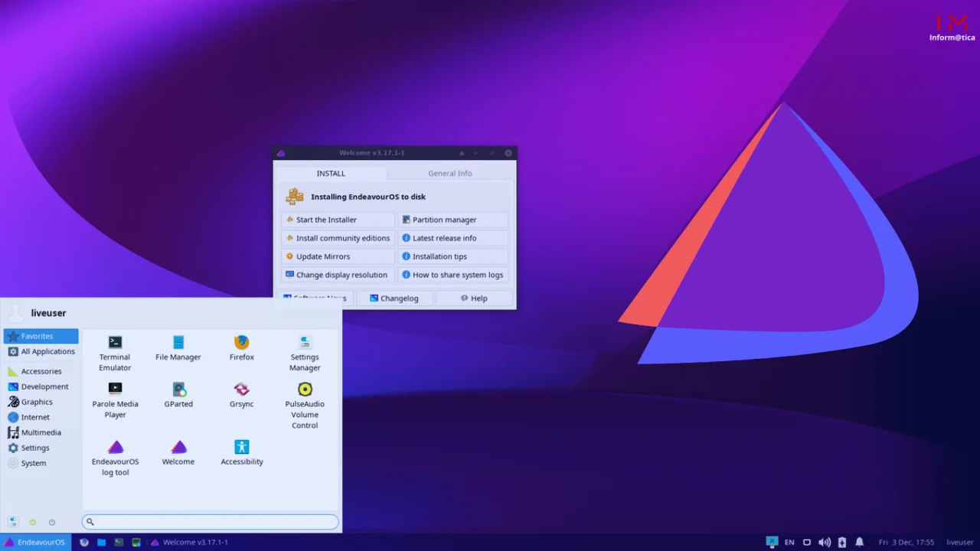This screenshot has width=980, height=551.
Task: Select Welcome v3.17.1-1 taskbar window button
Action: [x=189, y=542]
